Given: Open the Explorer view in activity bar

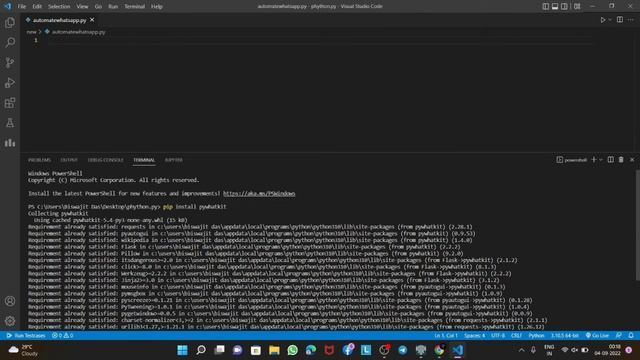Looking at the screenshot, I should tap(10, 22).
